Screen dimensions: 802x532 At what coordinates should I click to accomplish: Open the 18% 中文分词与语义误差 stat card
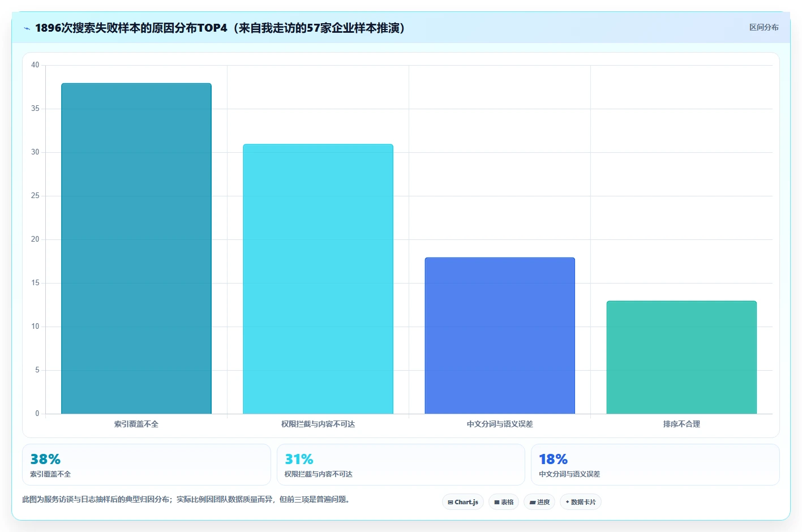click(x=655, y=465)
